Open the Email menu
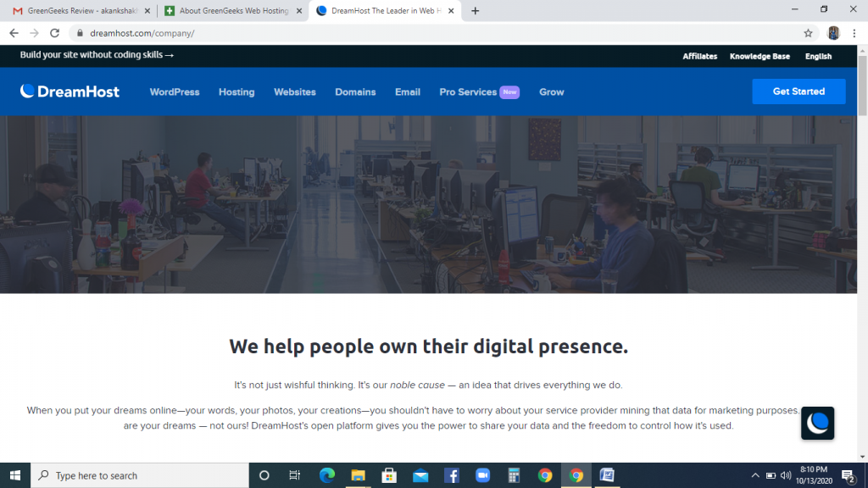 tap(408, 91)
